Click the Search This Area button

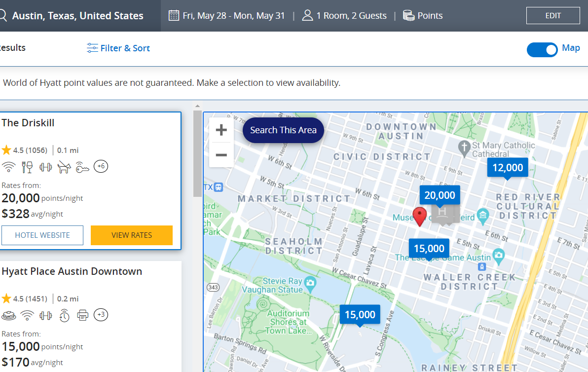tap(283, 130)
